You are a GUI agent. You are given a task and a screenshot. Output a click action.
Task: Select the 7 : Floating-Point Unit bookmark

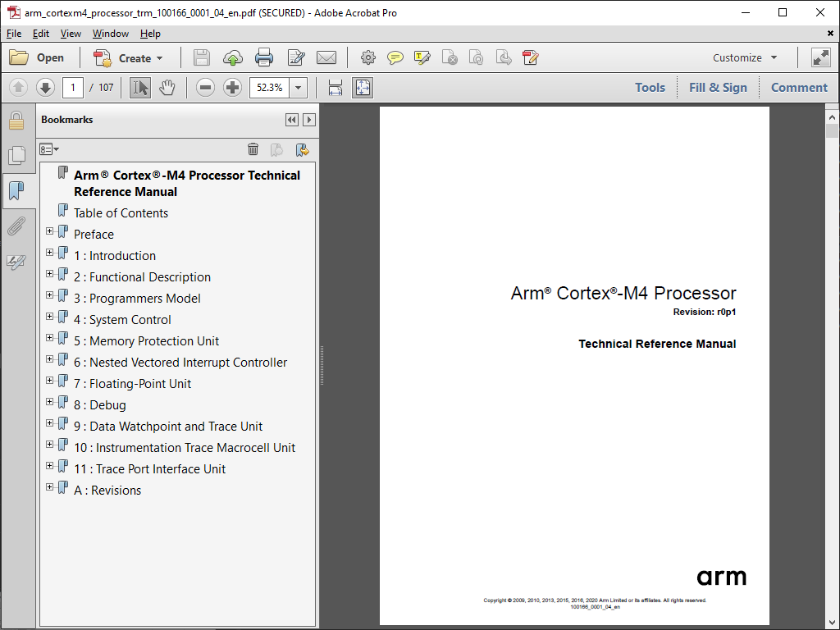tap(132, 384)
